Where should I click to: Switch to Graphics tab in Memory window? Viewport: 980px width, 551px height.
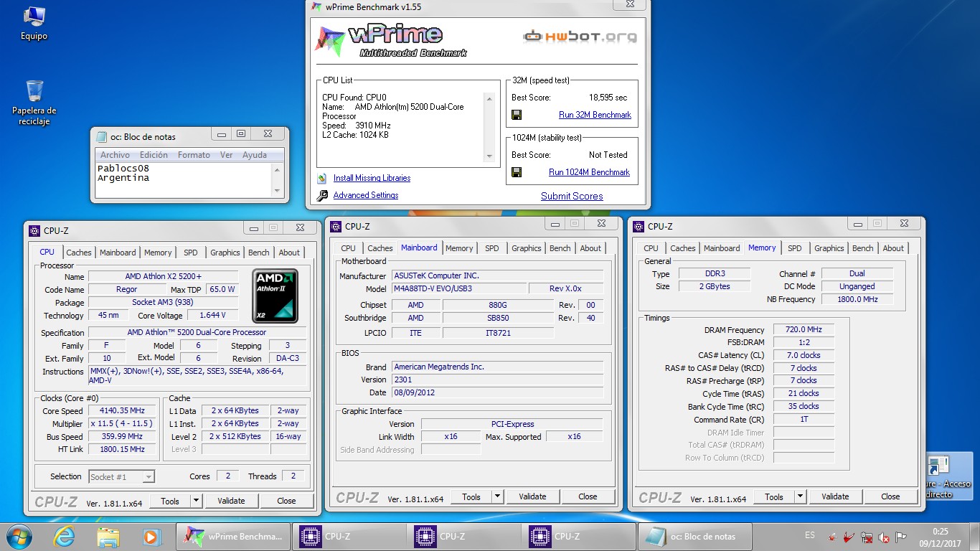coord(829,248)
